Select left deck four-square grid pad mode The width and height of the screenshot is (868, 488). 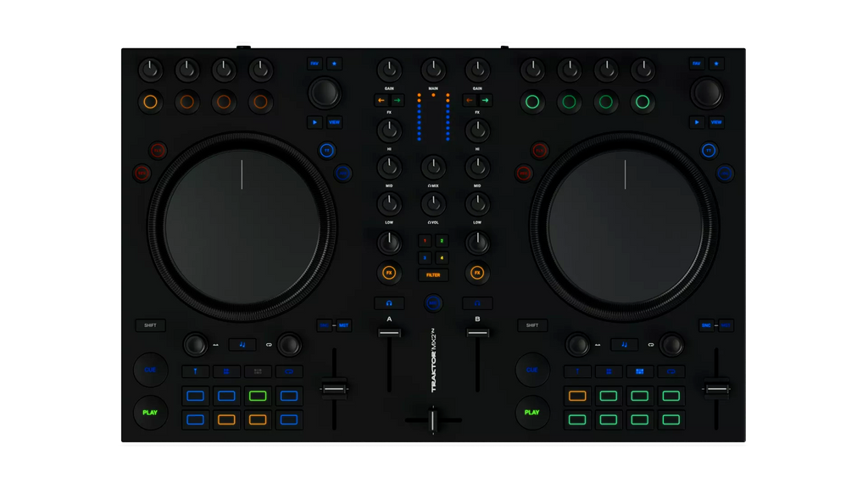point(226,371)
